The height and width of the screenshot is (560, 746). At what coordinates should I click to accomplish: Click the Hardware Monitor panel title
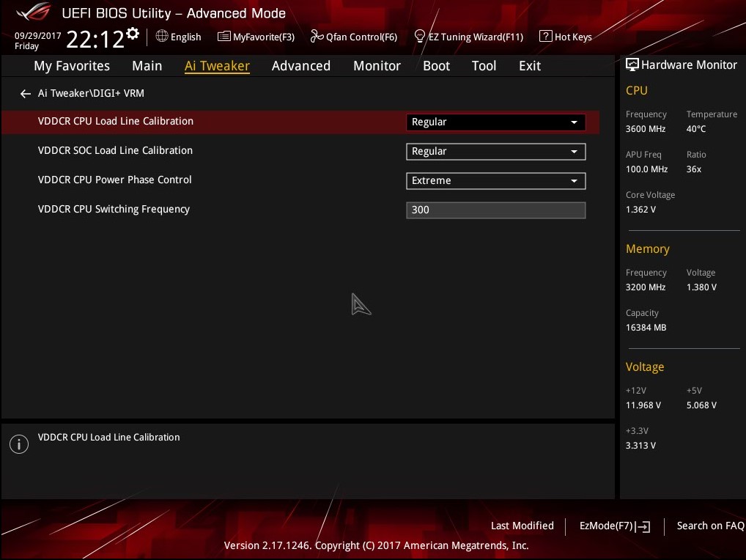tap(689, 65)
